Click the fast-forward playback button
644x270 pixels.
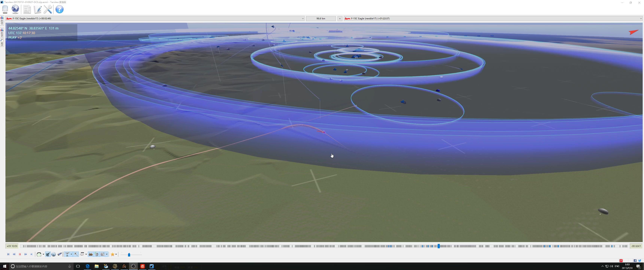tap(25, 254)
